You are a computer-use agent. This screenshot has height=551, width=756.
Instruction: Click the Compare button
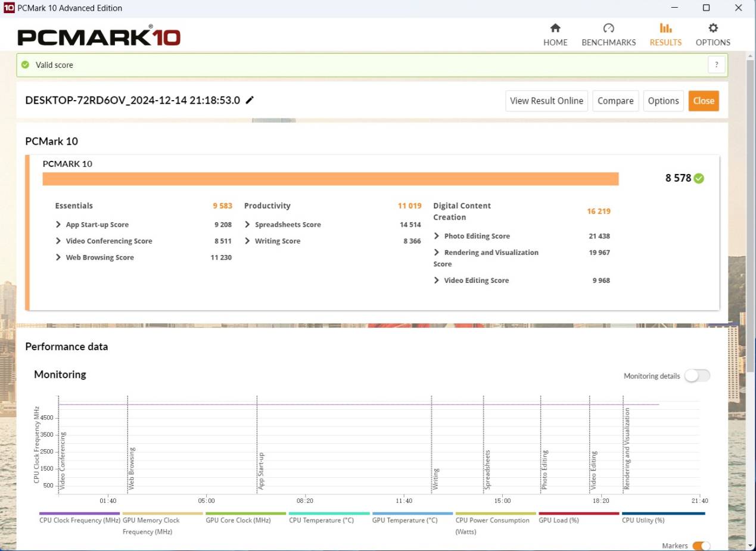click(x=615, y=101)
